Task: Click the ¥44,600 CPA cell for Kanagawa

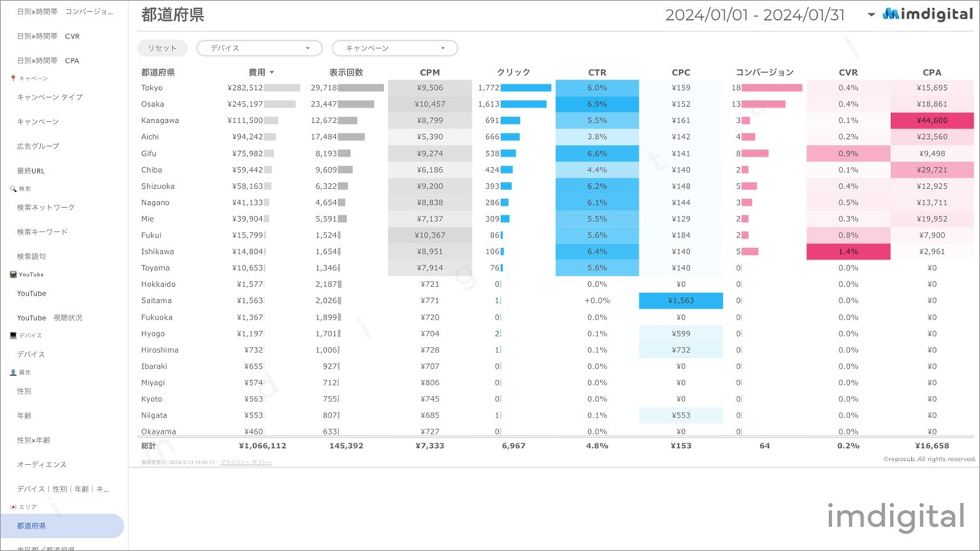Action: click(932, 120)
